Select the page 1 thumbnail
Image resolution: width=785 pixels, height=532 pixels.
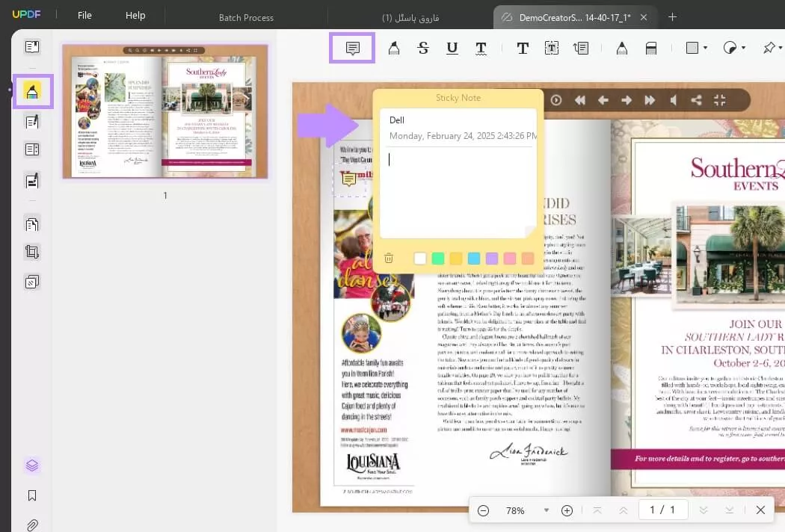coord(165,111)
